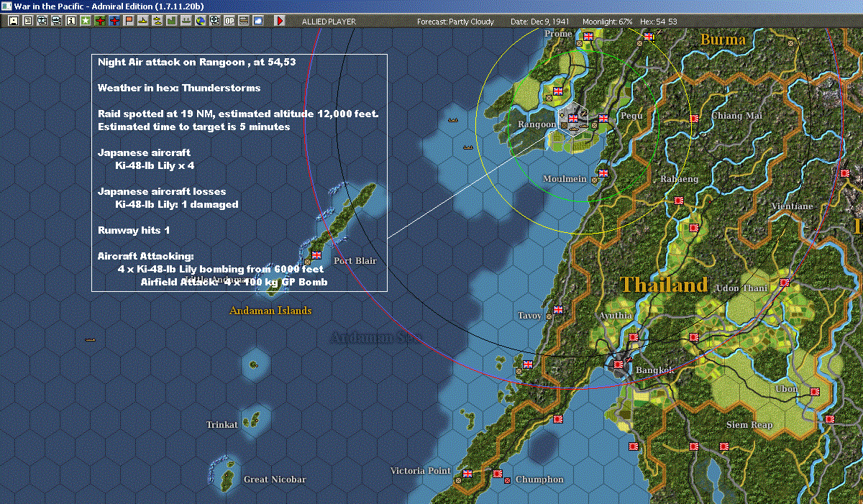This screenshot has width=863, height=504.
Task: Click the Bangkok city hex
Action: 619,365
